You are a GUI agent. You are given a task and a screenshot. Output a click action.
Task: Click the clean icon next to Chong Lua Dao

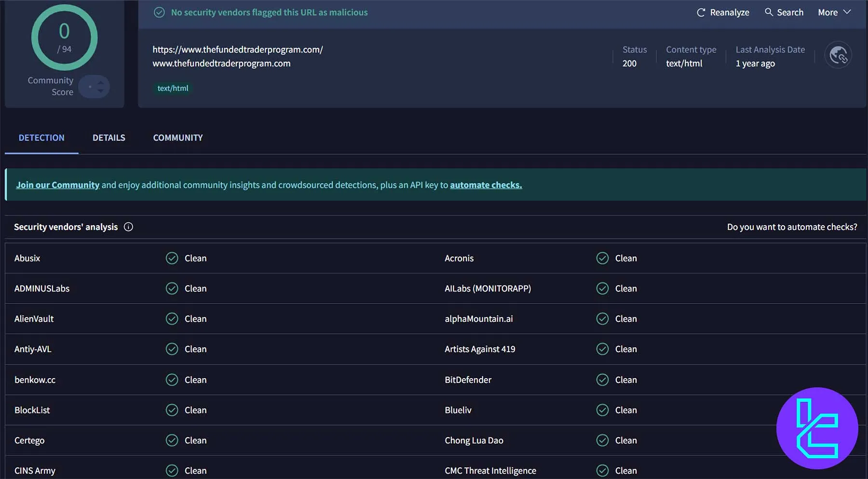(x=602, y=440)
